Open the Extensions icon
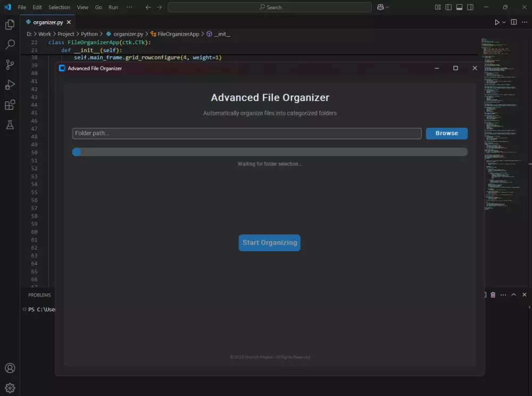Screen dimensions: 532x396 tap(10, 105)
